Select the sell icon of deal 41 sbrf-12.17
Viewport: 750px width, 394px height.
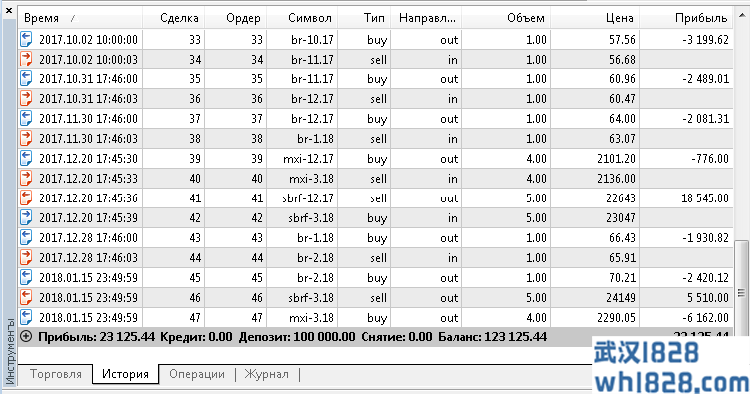(26, 198)
